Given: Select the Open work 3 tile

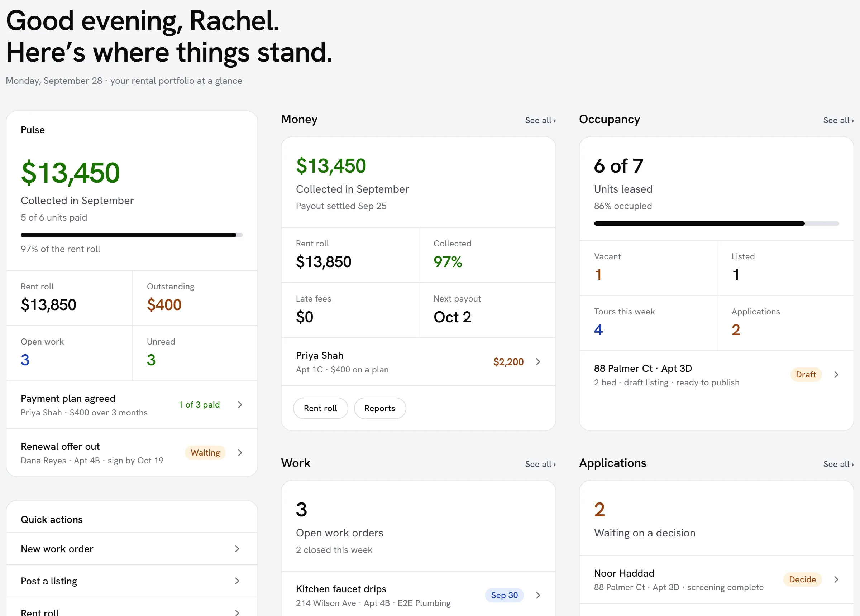Looking at the screenshot, I should (x=69, y=353).
